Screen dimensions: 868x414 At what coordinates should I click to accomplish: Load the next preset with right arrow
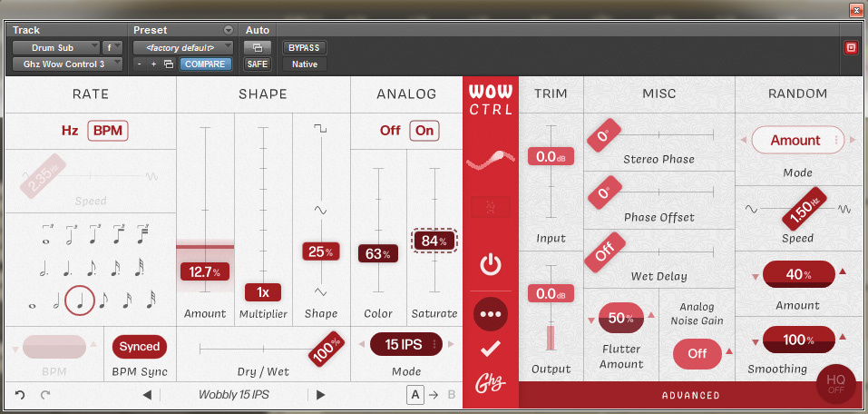320,395
